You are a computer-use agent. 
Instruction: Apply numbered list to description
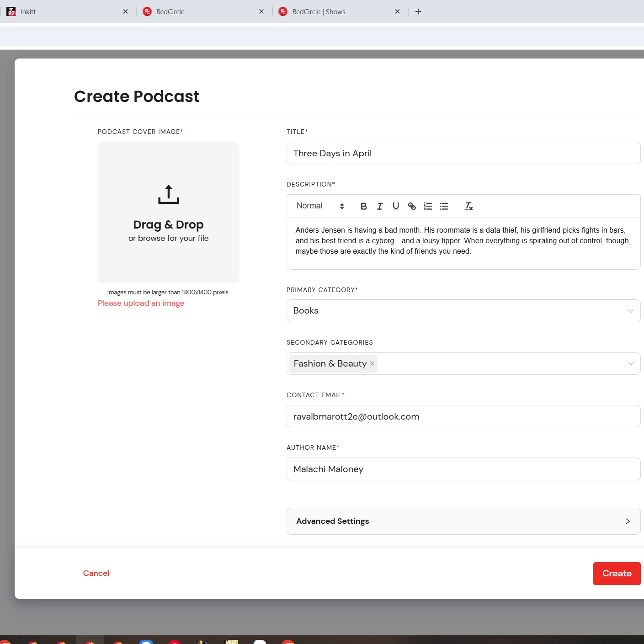pos(428,206)
